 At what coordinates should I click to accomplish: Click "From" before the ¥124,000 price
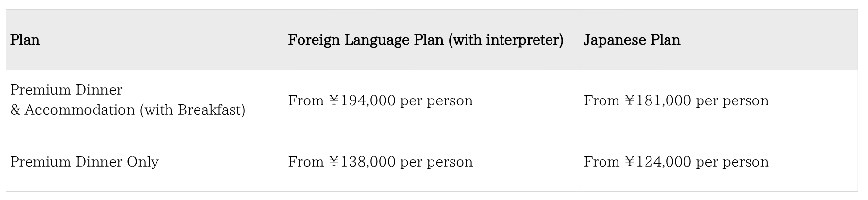coord(601,162)
